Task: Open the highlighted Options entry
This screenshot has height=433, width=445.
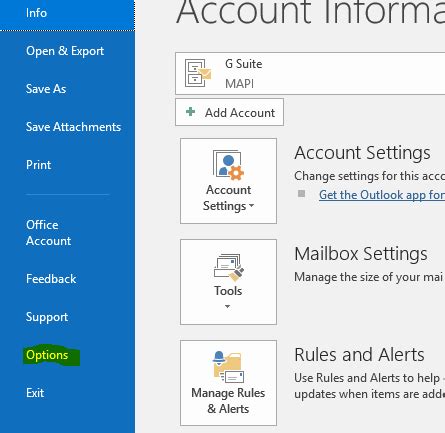Action: point(47,355)
